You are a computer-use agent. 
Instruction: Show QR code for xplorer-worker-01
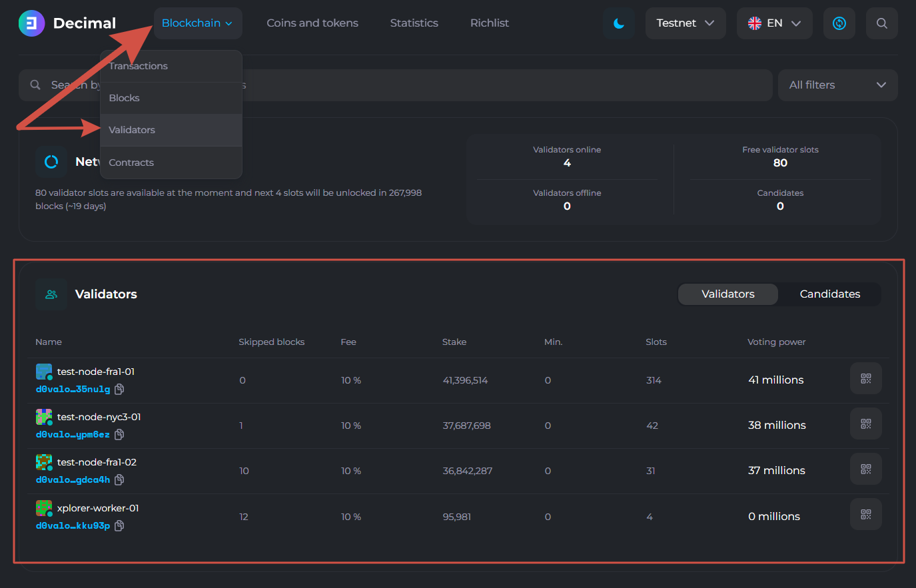(x=866, y=514)
